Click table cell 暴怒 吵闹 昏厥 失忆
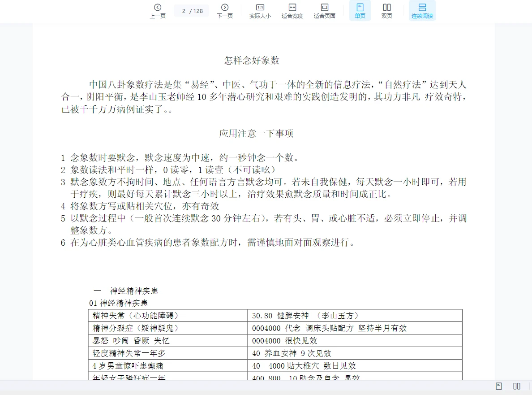The width and height of the screenshot is (532, 395). pos(168,341)
